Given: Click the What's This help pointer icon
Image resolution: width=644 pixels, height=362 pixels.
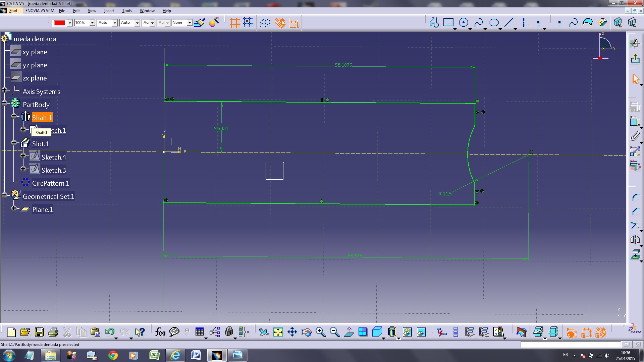Looking at the screenshot, I should [140, 332].
